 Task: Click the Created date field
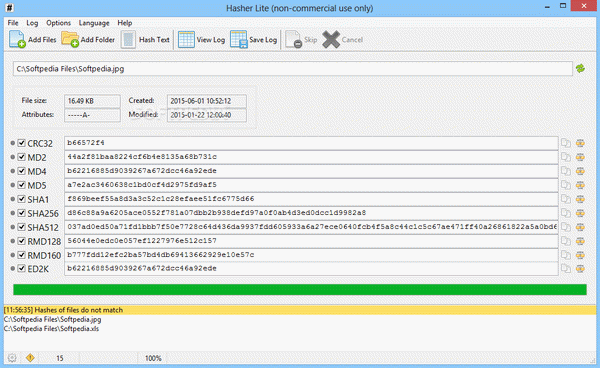coord(207,101)
